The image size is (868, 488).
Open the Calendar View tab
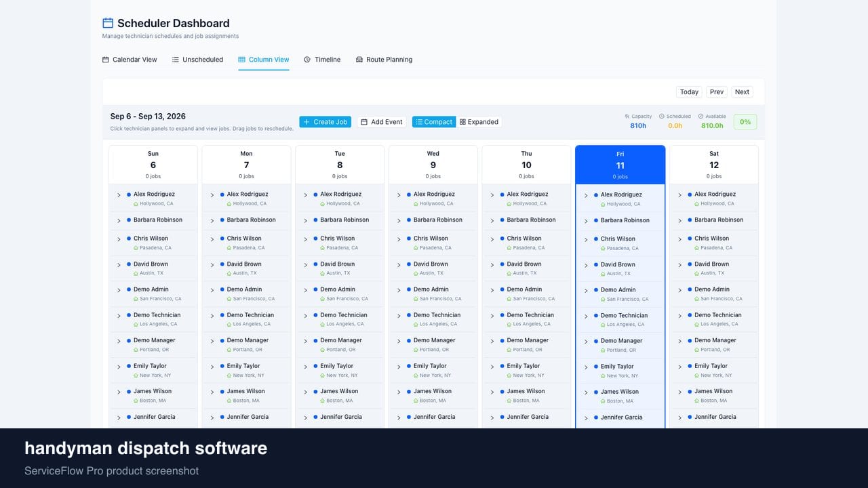(130, 60)
